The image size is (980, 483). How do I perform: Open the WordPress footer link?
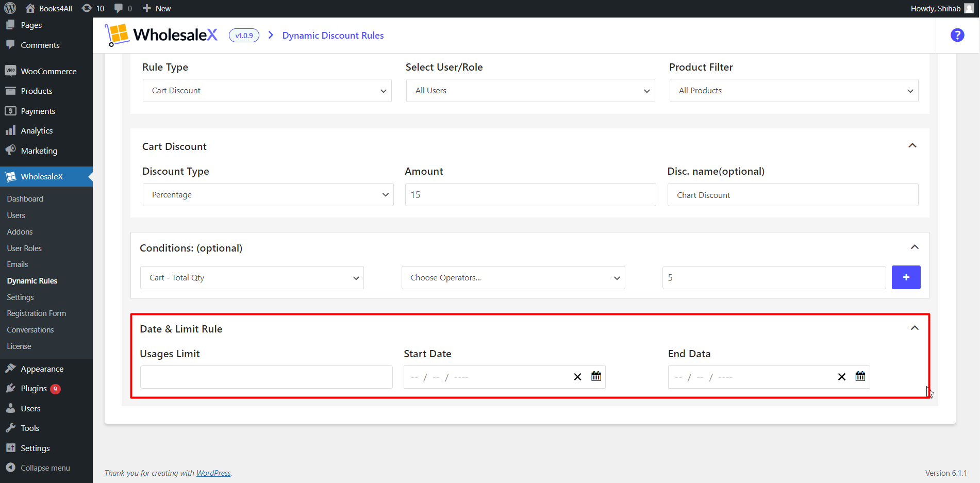[x=213, y=473]
